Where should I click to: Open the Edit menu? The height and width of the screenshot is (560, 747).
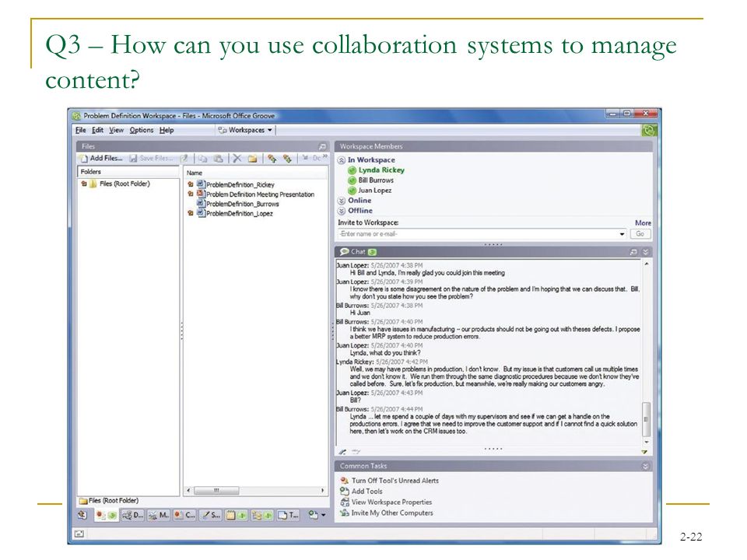pos(98,130)
